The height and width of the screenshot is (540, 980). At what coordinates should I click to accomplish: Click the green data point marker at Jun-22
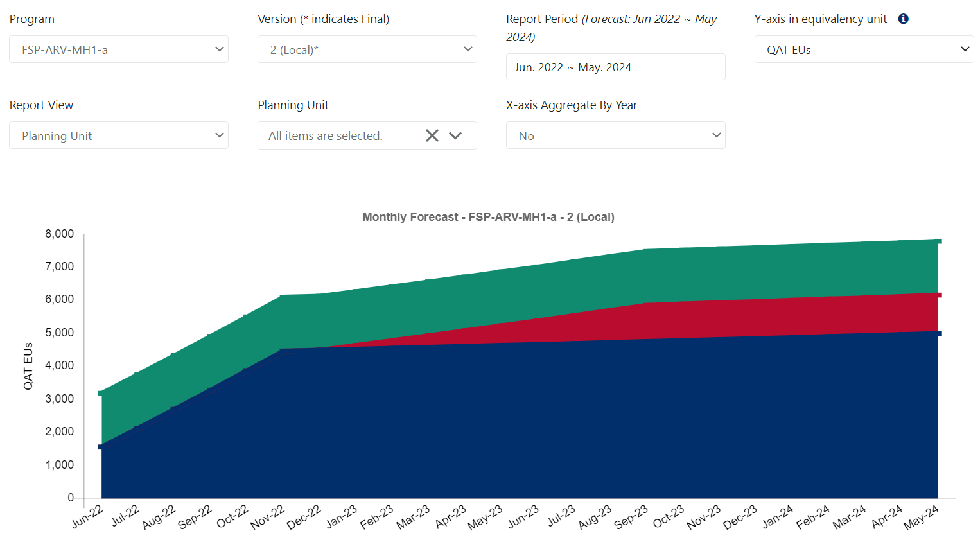[x=101, y=393]
